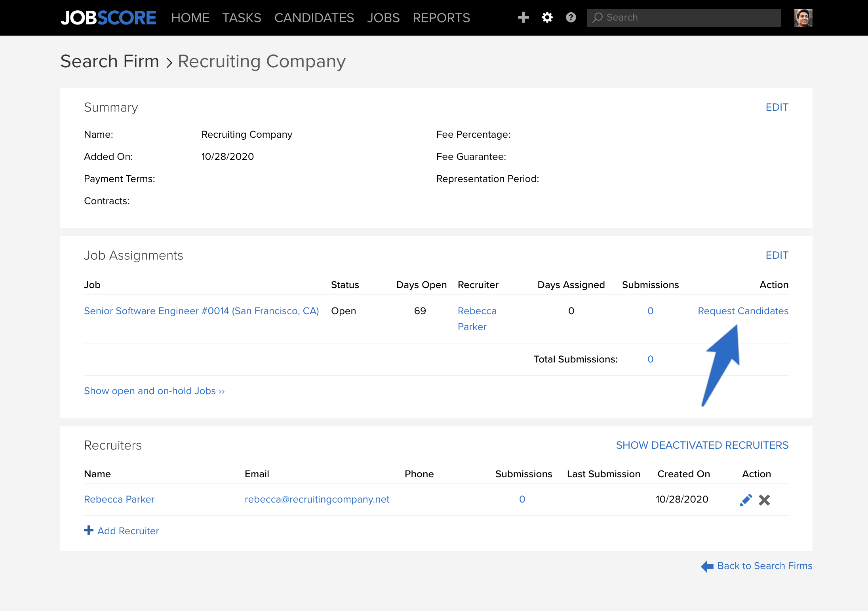
Task: Click the Added On date 10/28/2020
Action: click(228, 157)
